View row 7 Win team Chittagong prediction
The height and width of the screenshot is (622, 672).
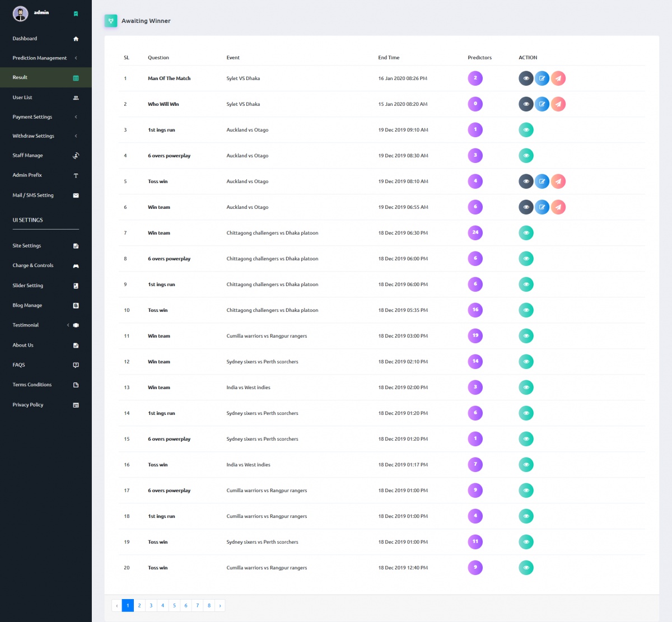pyautogui.click(x=526, y=233)
